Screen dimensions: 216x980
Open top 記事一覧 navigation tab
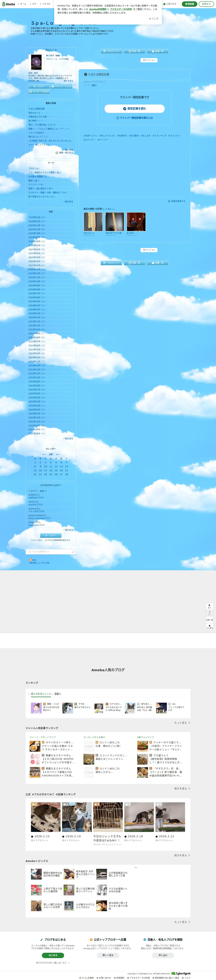pos(135,51)
